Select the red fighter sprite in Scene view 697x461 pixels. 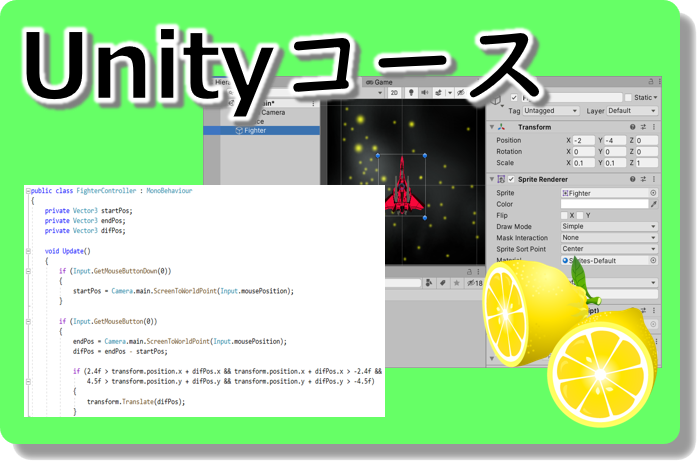tap(403, 186)
